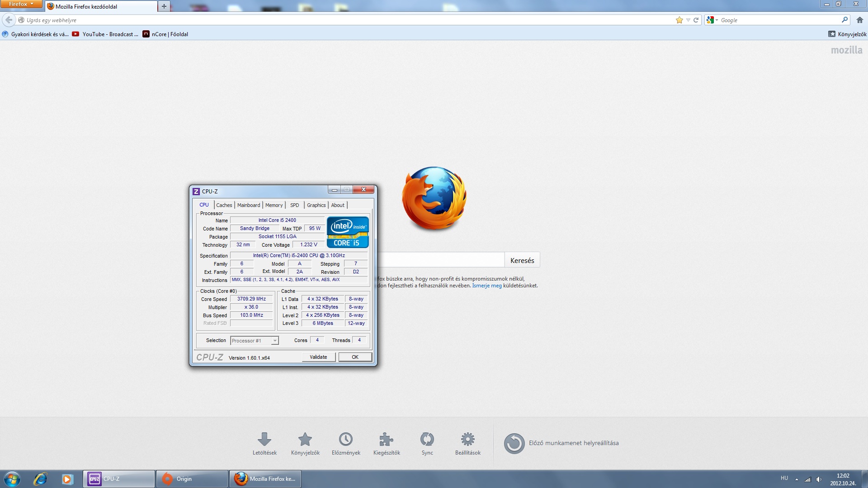Switch to the Mainboard tab in CPU-Z

pos(249,205)
